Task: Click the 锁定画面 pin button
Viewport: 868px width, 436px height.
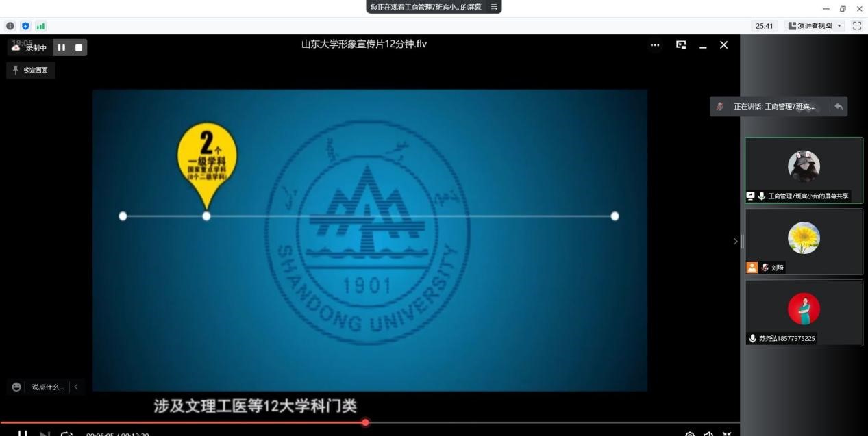Action: (x=31, y=70)
